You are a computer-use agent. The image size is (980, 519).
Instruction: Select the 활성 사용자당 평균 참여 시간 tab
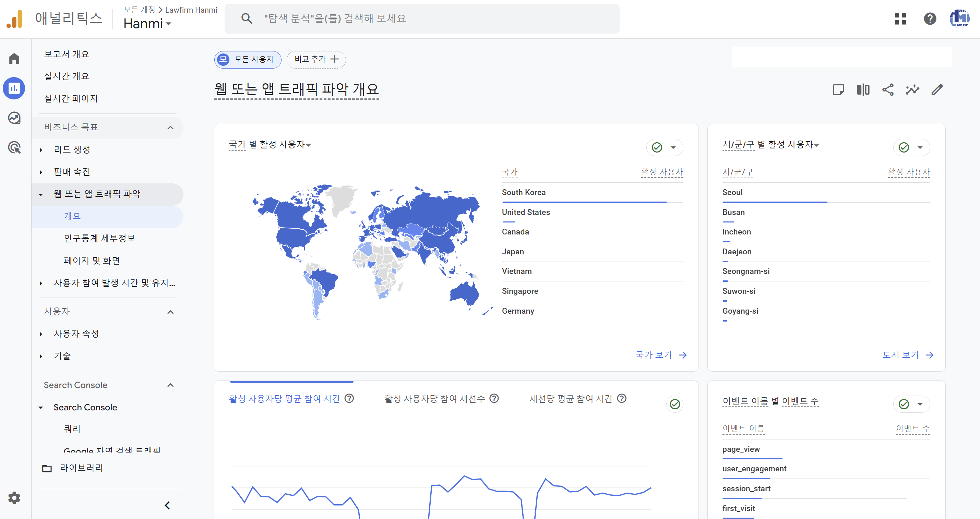pos(284,398)
